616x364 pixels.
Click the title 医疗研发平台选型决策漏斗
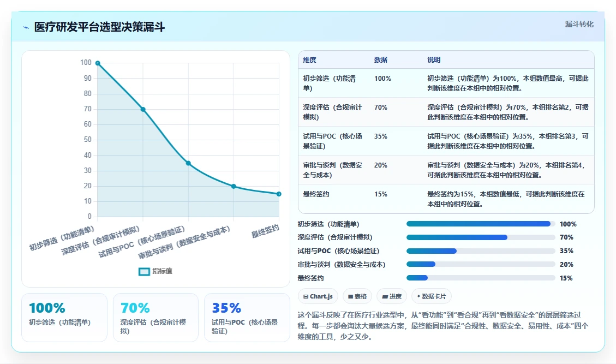pyautogui.click(x=99, y=27)
